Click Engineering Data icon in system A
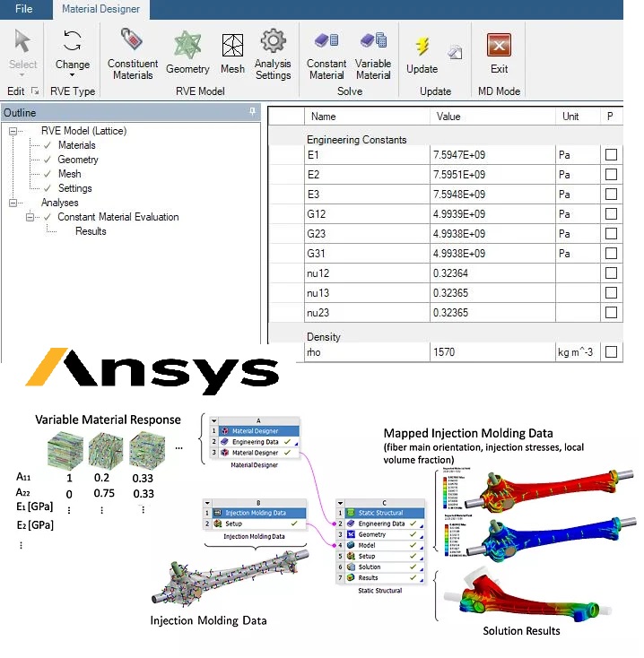The height and width of the screenshot is (658, 644). pos(224,442)
